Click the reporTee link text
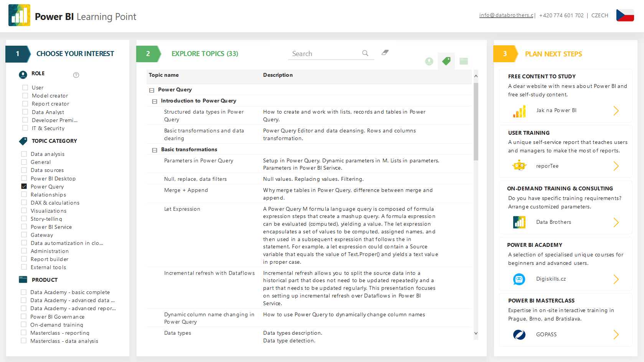Image resolution: width=644 pixels, height=362 pixels. click(x=547, y=166)
